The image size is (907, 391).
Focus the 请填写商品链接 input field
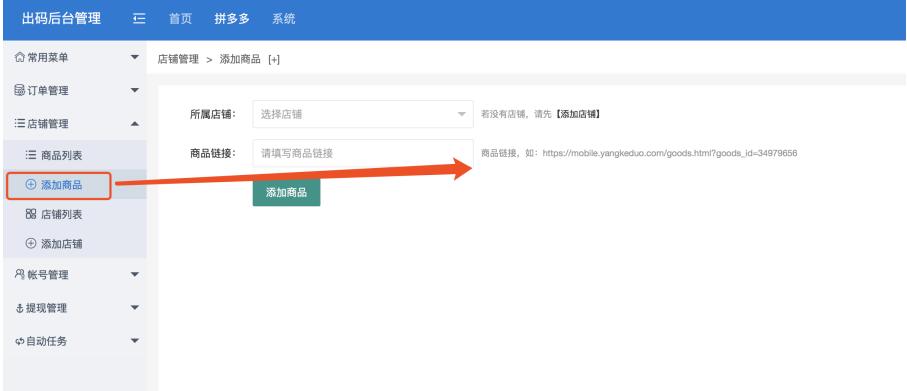363,153
